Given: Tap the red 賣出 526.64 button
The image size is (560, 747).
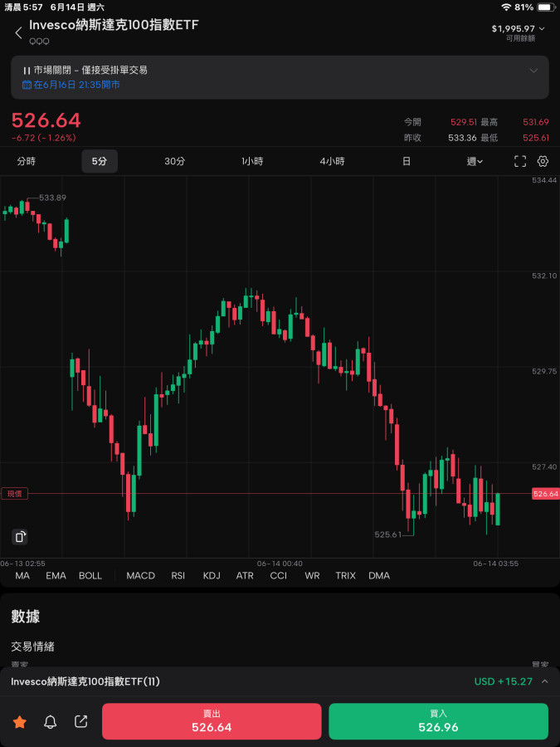Looking at the screenshot, I should (x=212, y=721).
